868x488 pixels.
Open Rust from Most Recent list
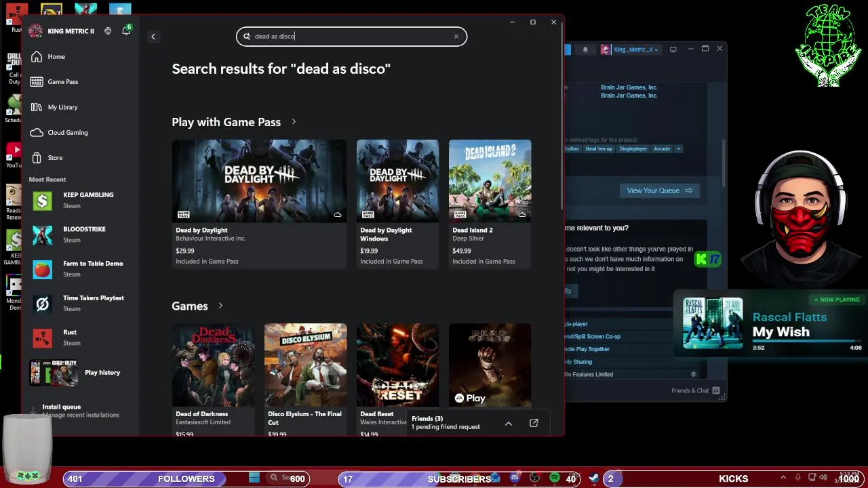click(x=81, y=338)
